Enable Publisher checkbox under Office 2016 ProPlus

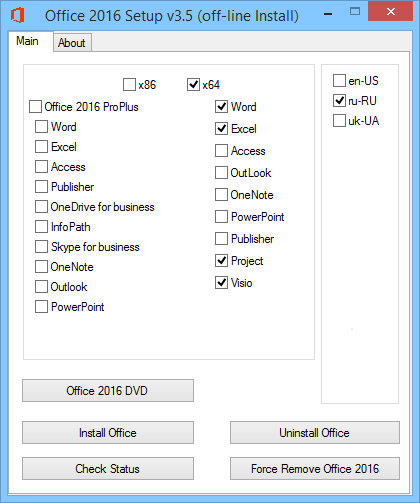click(x=41, y=187)
